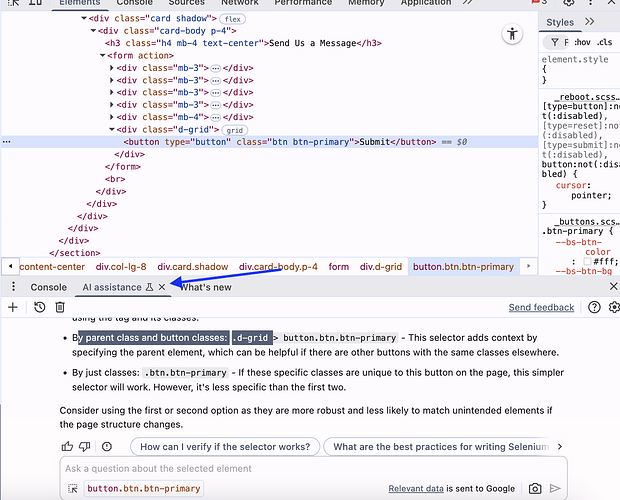Toggle the .cls class editor
The height and width of the screenshot is (500, 620).
pyautogui.click(x=605, y=42)
